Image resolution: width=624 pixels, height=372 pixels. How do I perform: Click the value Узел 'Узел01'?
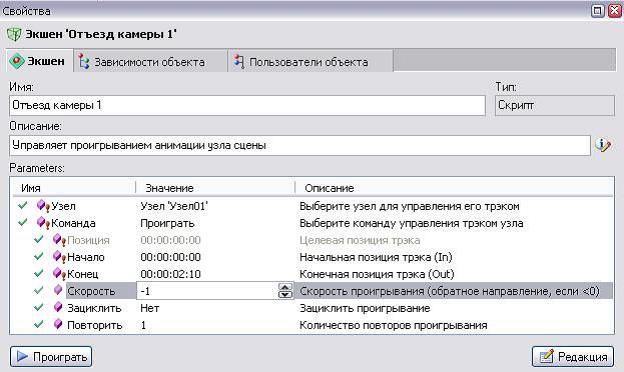[x=174, y=206]
